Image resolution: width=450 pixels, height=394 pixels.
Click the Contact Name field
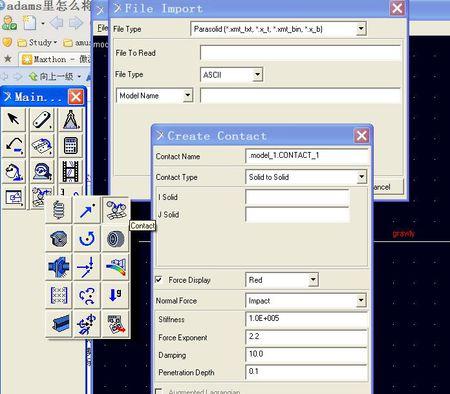point(307,156)
